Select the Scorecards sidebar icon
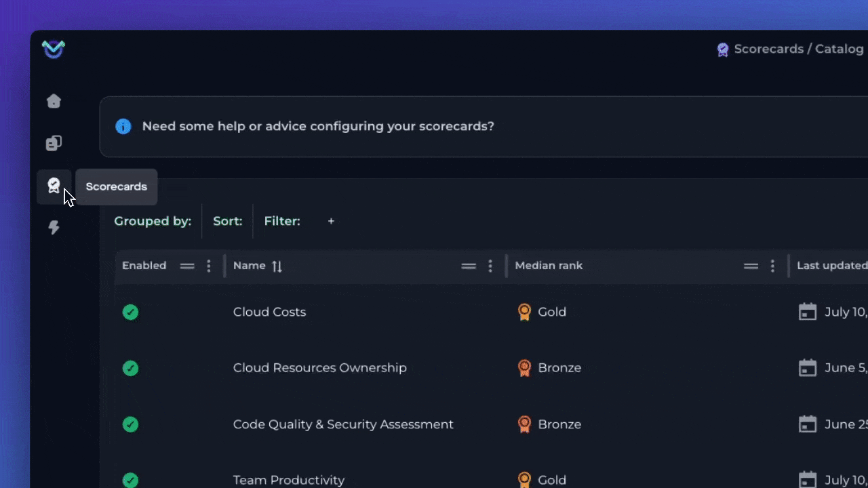The width and height of the screenshot is (868, 488). (54, 186)
